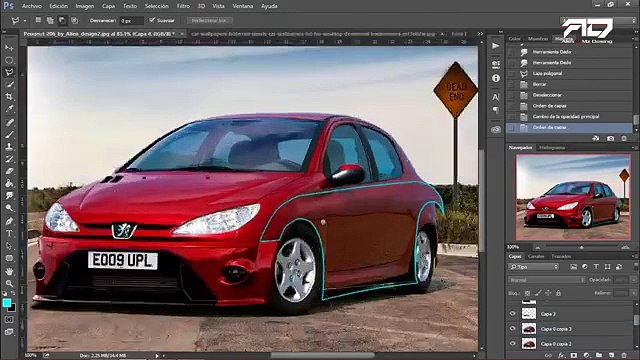This screenshot has height=360, width=640.
Task: Hide the Capa 0 copia 3 layer
Action: (x=513, y=329)
